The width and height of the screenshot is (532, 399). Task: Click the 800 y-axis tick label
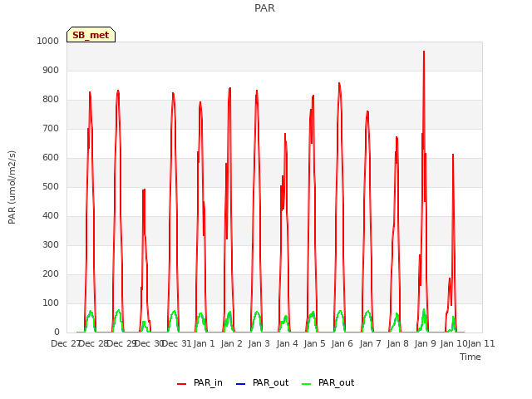51,100
